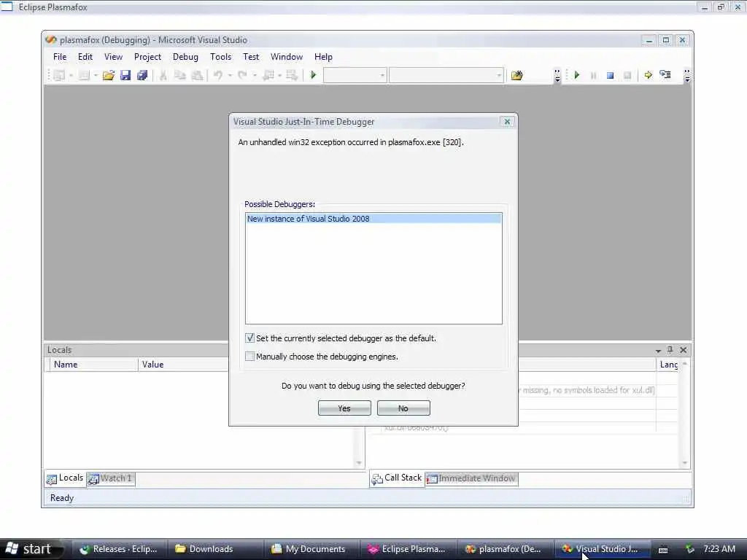Select New instance of Visual Studio 2008

[373, 219]
